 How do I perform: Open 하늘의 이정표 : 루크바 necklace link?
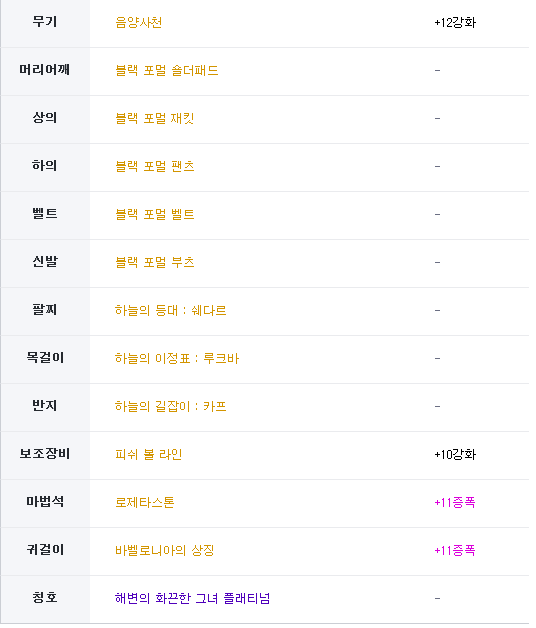click(x=177, y=358)
